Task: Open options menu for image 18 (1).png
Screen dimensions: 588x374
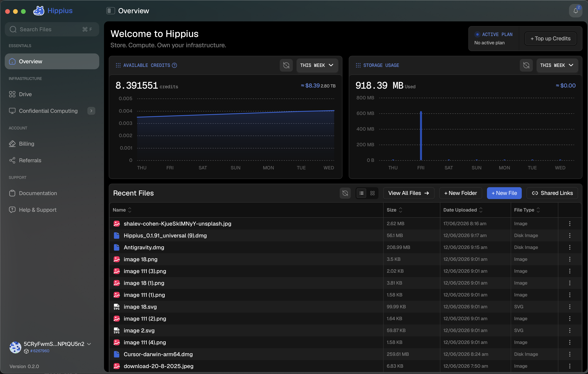Action: tap(570, 283)
